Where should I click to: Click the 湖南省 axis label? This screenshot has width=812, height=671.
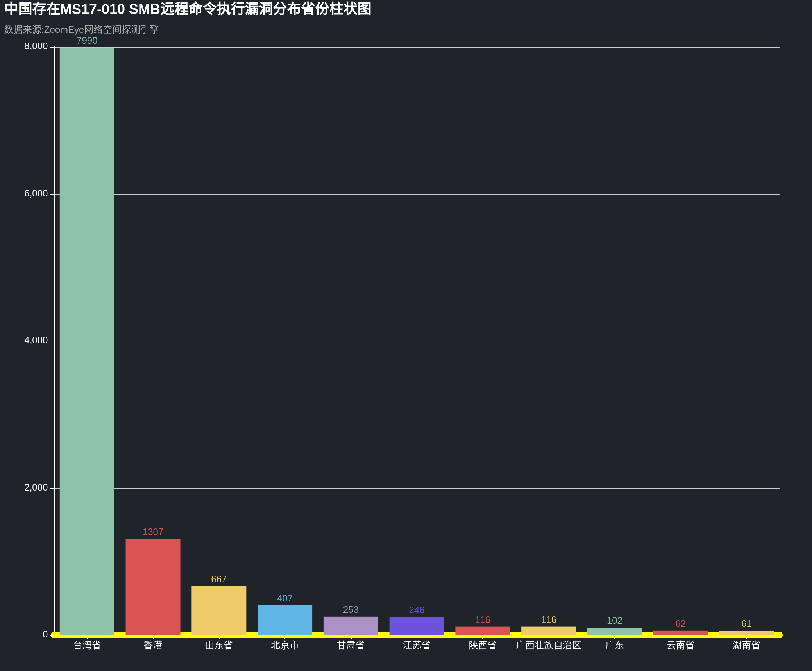coord(746,645)
